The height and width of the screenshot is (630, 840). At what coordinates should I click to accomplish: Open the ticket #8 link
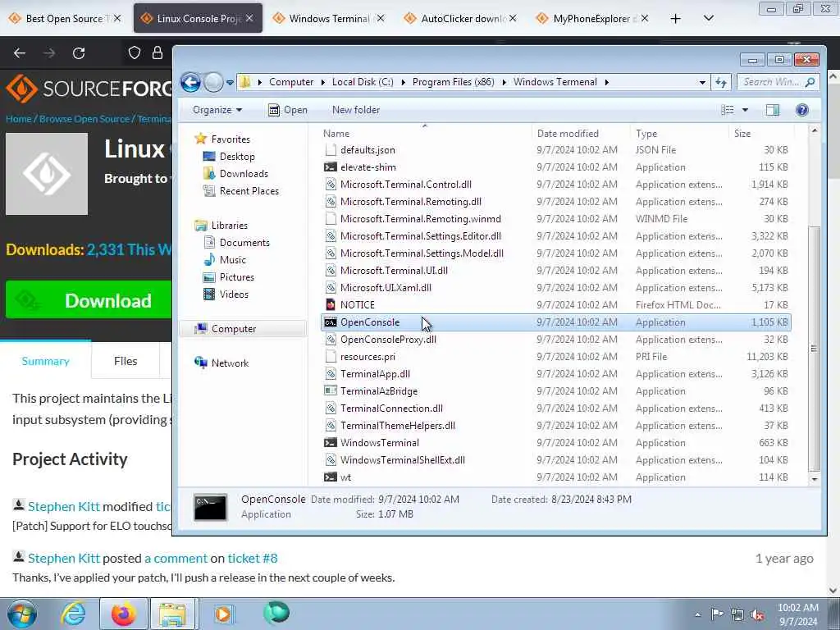(x=253, y=558)
